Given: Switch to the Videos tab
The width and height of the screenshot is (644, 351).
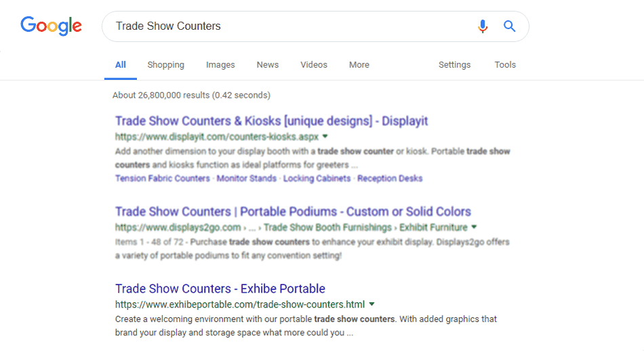Looking at the screenshot, I should [314, 65].
